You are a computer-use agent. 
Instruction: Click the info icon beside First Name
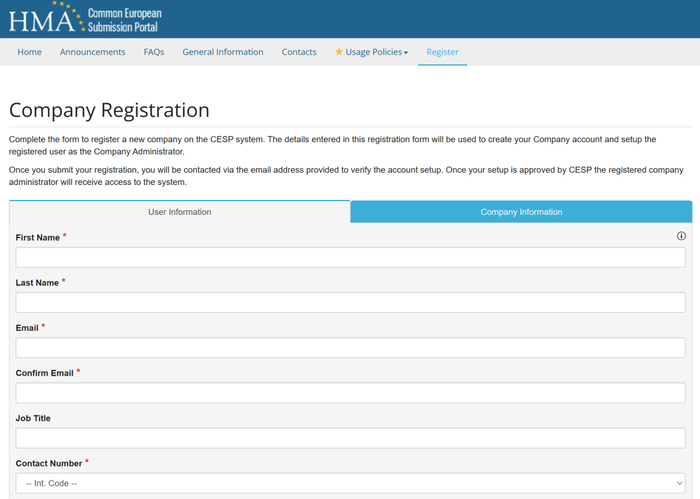point(681,236)
